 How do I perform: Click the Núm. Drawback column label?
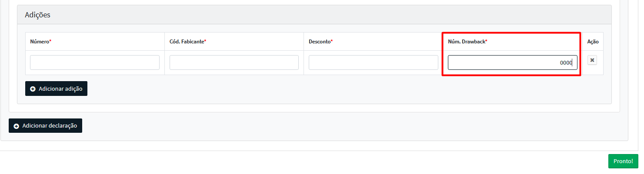coord(467,42)
